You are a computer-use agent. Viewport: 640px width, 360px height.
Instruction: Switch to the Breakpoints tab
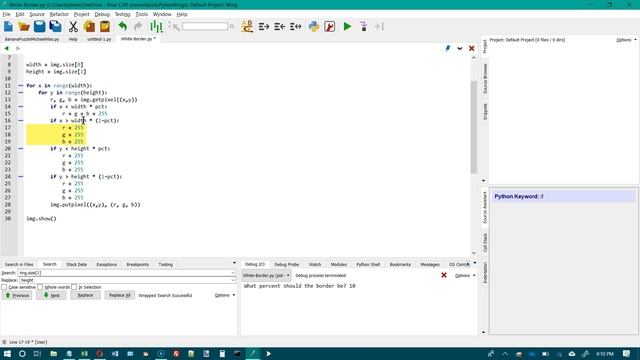pyautogui.click(x=138, y=264)
